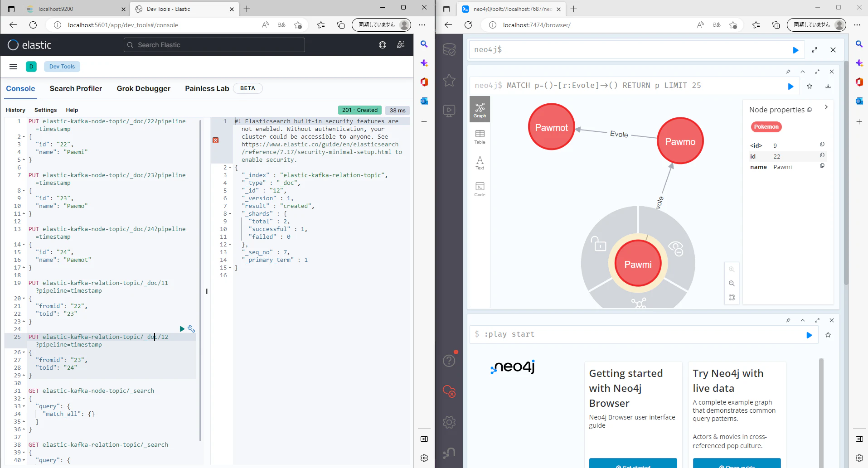The image size is (868, 468).
Task: Collapse the request body at editor line 8
Action: [x=24, y=191]
